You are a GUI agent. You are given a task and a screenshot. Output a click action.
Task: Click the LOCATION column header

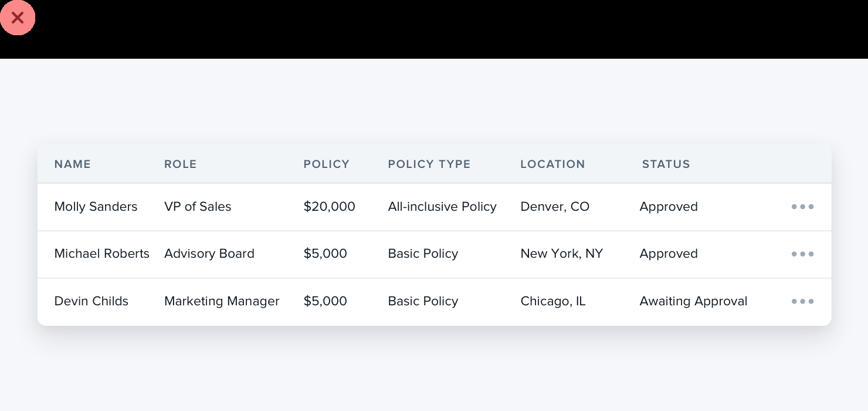(552, 164)
